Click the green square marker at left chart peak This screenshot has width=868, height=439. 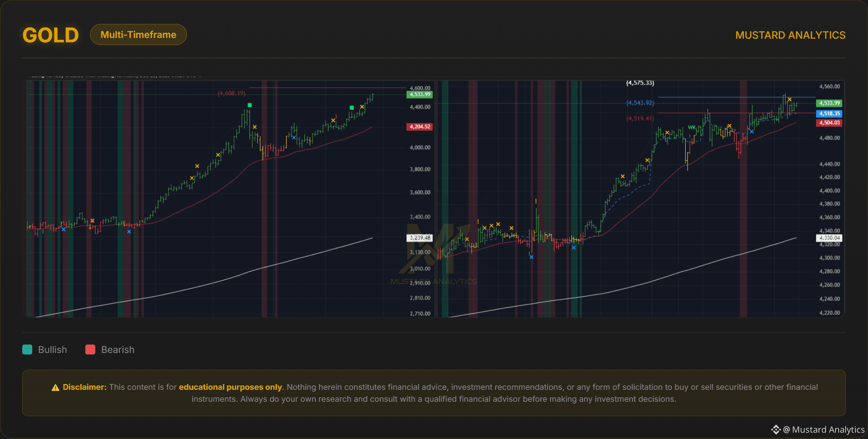coord(250,105)
